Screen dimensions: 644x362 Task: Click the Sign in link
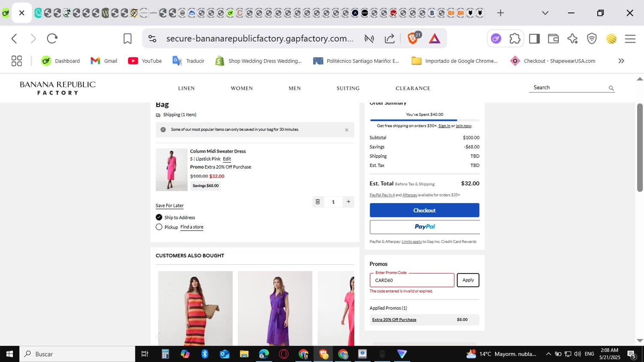pyautogui.click(x=444, y=126)
